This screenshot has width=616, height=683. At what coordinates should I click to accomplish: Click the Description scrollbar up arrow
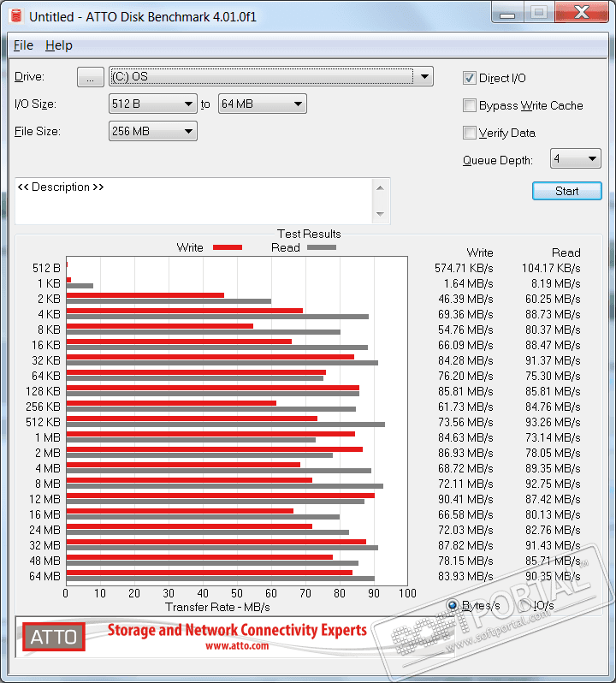click(380, 188)
